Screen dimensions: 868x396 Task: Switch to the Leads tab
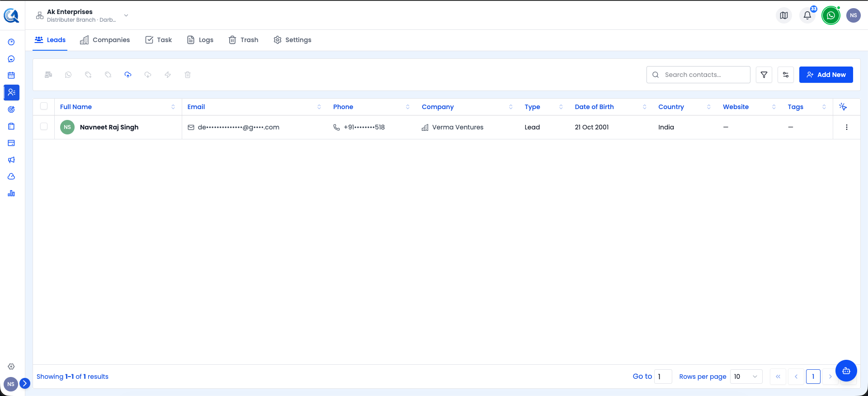[50, 40]
